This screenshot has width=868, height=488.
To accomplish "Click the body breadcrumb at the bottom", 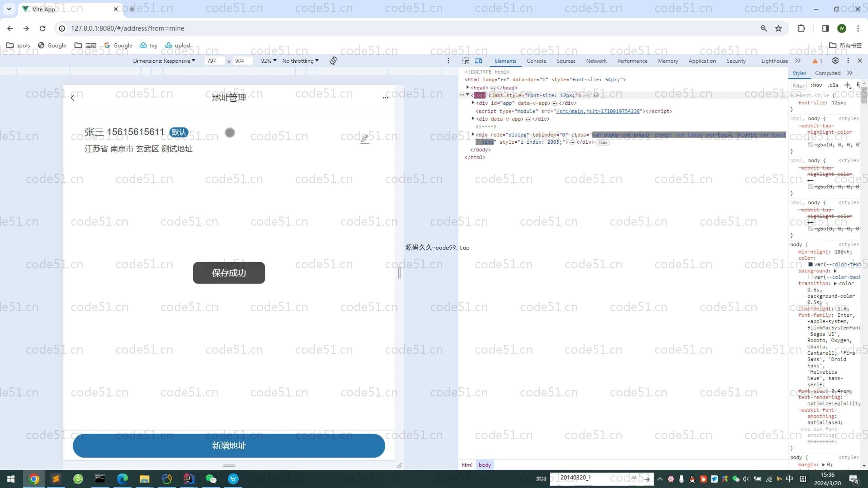I will (485, 465).
